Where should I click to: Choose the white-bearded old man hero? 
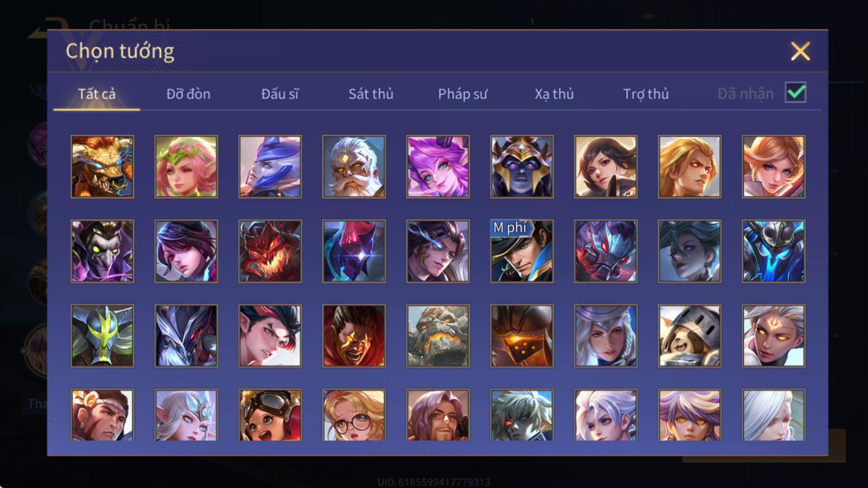354,166
